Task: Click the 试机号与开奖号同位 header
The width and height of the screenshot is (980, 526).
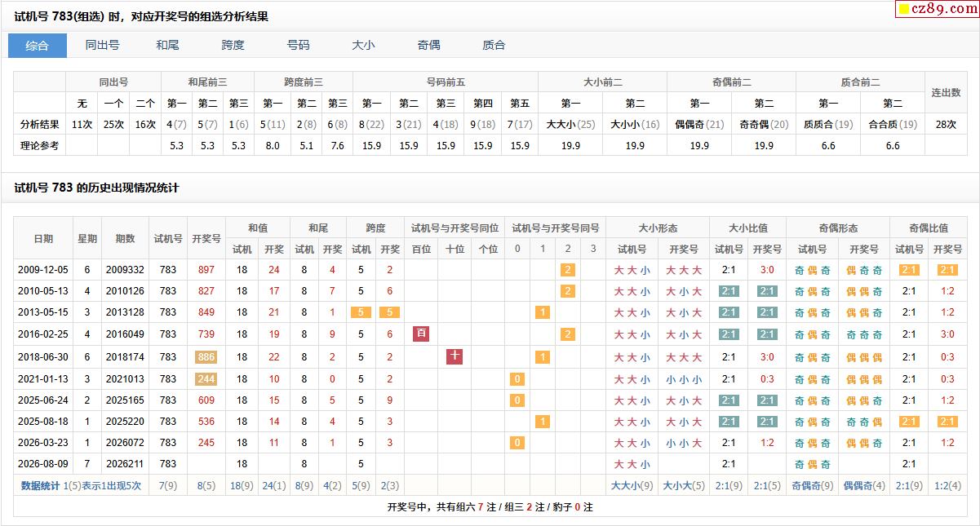Action: click(455, 228)
